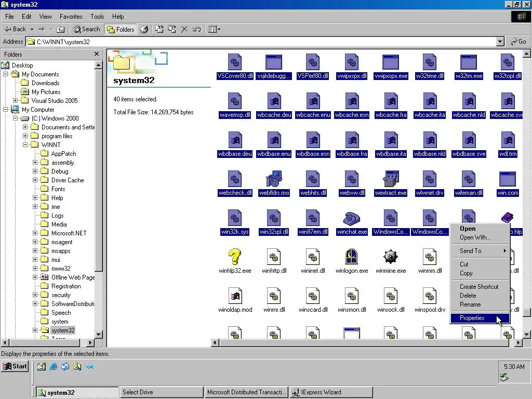Click the Move To toolbar icon
This screenshot has height=399, width=532.
click(x=159, y=29)
